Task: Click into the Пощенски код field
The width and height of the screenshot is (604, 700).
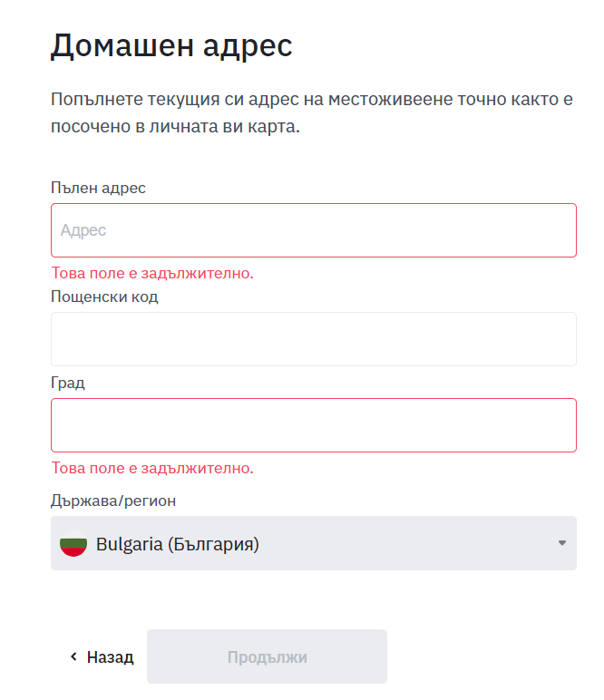Action: pos(314,339)
